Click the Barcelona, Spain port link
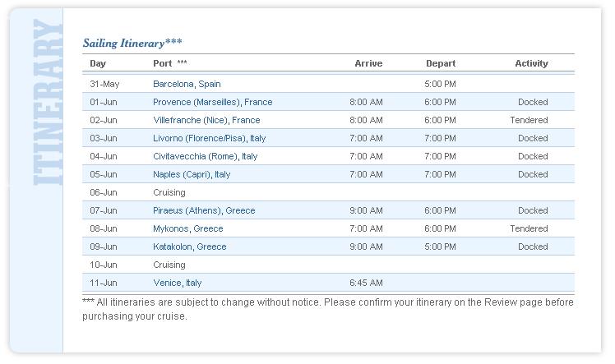This screenshot has width=615, height=364. [187, 84]
